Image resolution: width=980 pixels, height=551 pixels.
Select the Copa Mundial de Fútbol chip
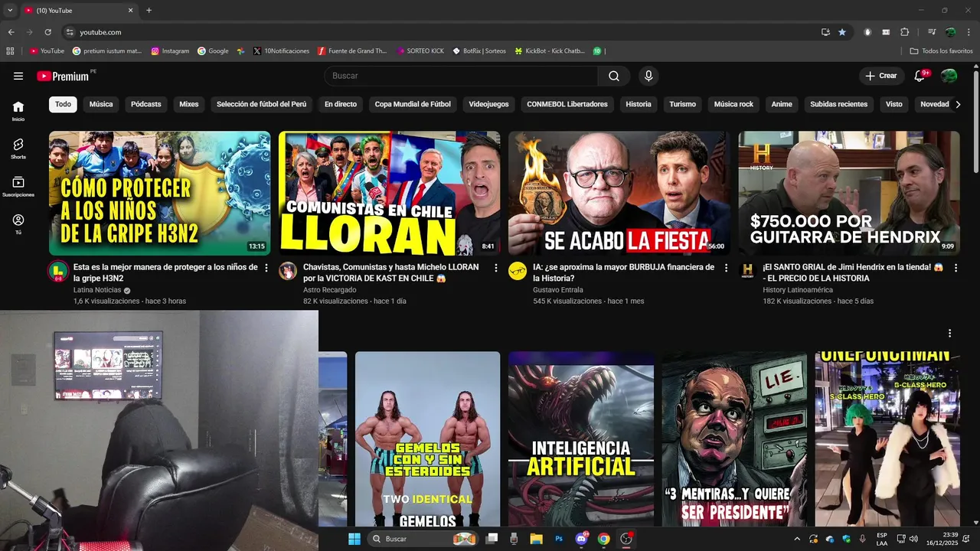(413, 104)
